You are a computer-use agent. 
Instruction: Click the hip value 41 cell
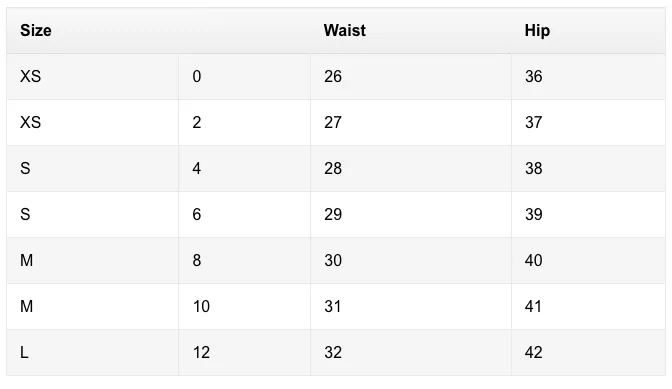click(588, 306)
